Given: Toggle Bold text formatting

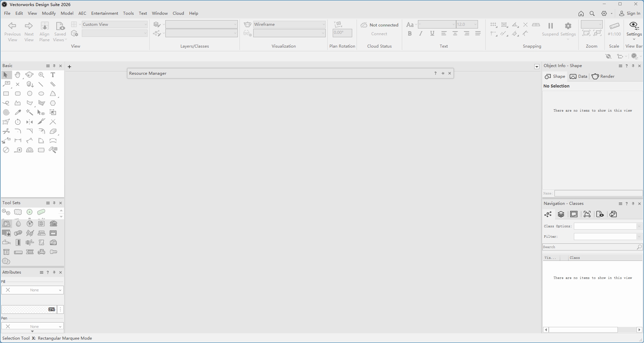Looking at the screenshot, I should [x=410, y=34].
